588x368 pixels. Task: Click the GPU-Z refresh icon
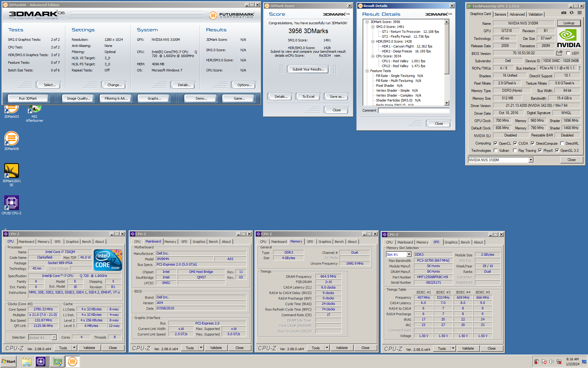(571, 13)
